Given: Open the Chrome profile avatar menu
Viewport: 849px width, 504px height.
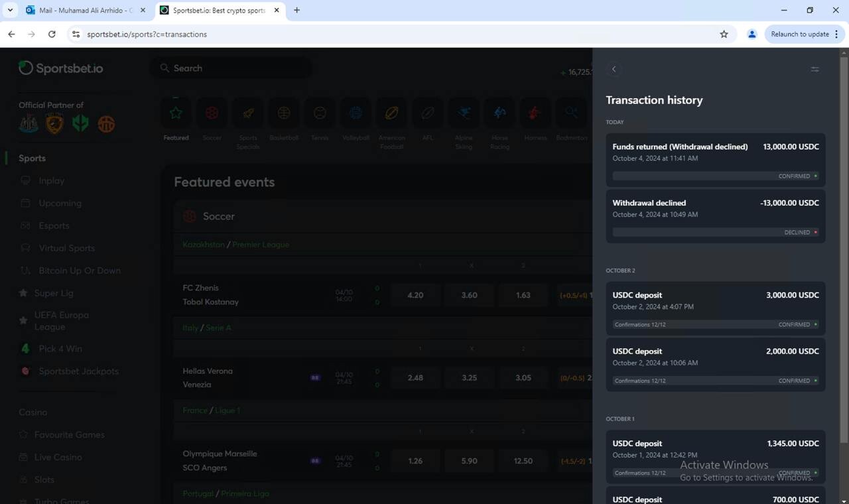Looking at the screenshot, I should 751,34.
